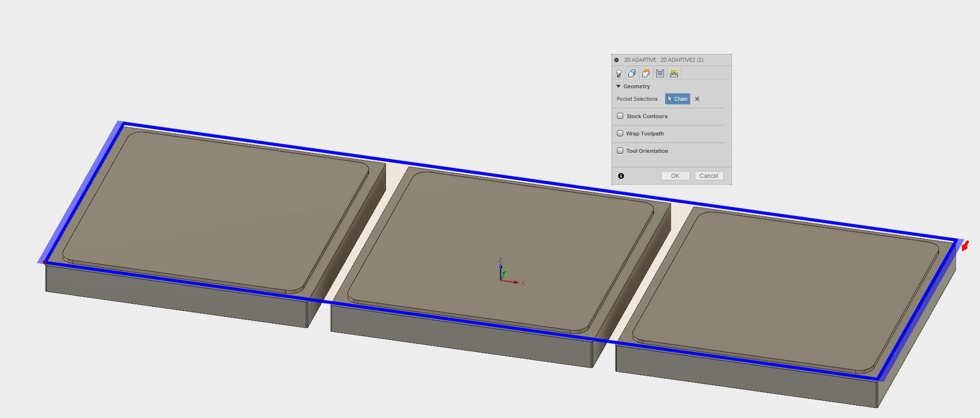The height and width of the screenshot is (418, 980).
Task: Show dialog info via the info icon
Action: click(x=621, y=176)
